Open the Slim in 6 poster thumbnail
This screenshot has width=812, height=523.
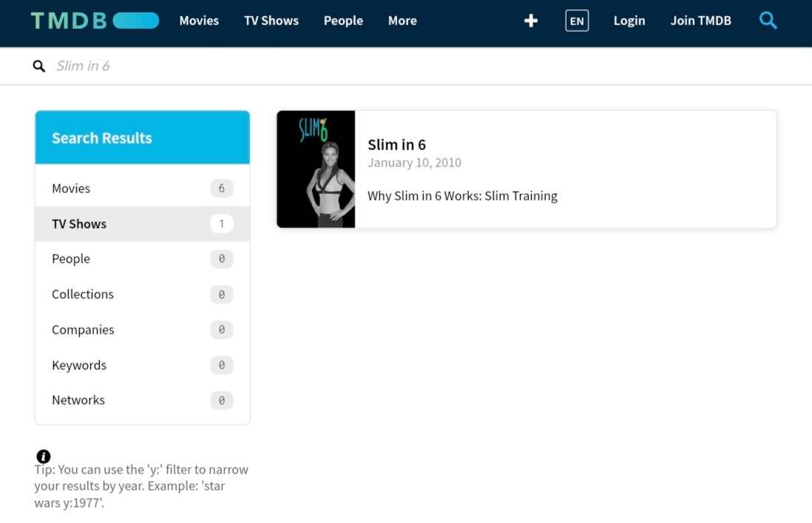click(316, 169)
